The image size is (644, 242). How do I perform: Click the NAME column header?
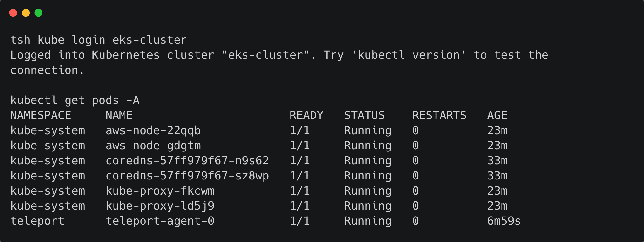[119, 115]
